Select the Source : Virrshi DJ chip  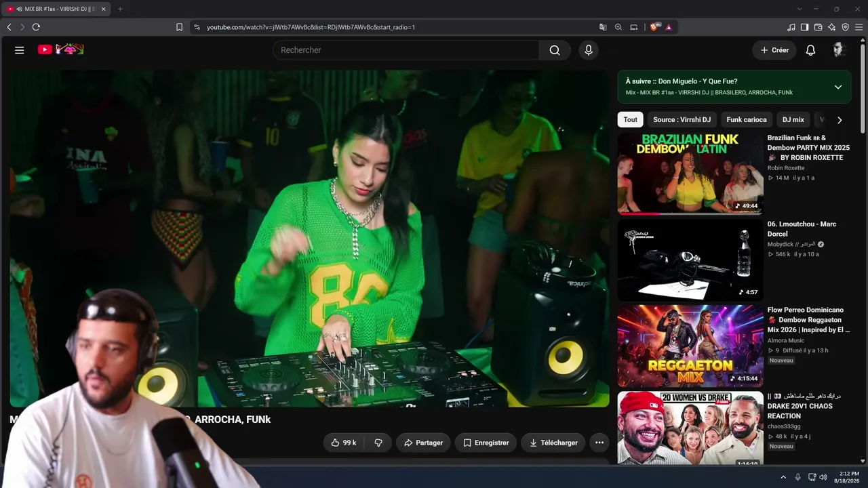click(x=682, y=120)
